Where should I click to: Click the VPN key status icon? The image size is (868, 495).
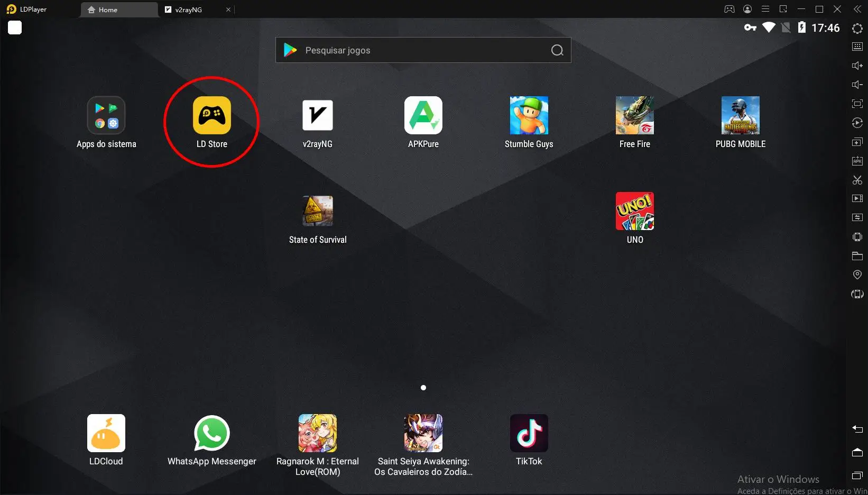point(750,27)
